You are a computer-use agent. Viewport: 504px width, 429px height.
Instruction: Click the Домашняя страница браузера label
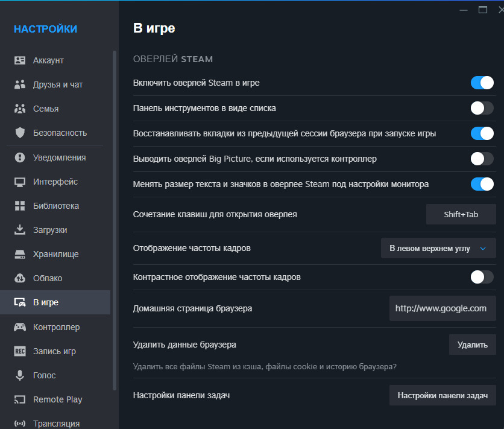(x=192, y=308)
